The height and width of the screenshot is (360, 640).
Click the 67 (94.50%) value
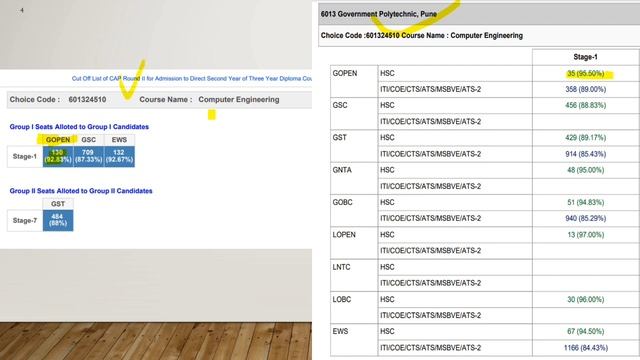coord(585,331)
